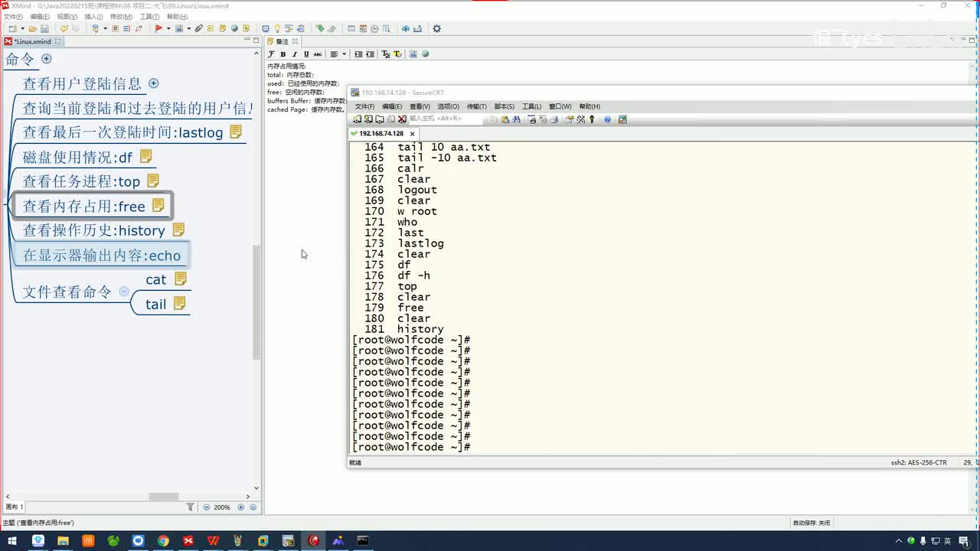The width and height of the screenshot is (980, 551).
Task: Click the insert image icon in notes toolbar
Action: pos(413,54)
